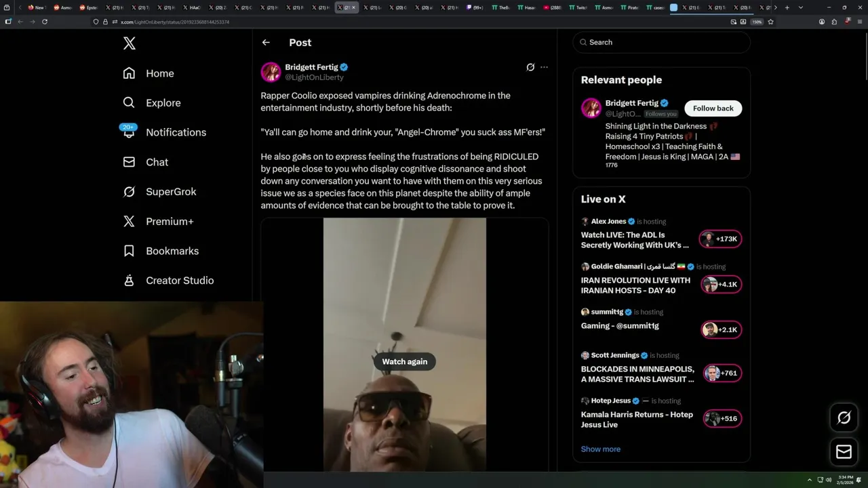Click the Bookmarks ribbon icon
This screenshot has width=868, height=488.
coord(129,251)
